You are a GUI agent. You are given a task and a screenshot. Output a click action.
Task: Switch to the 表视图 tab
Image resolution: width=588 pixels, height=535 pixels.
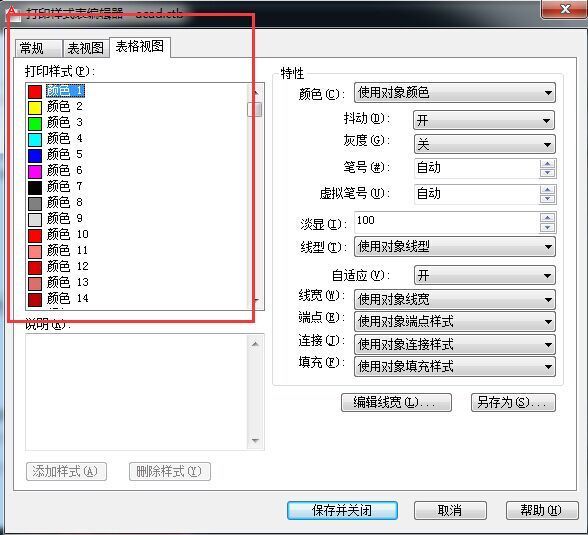(x=86, y=48)
